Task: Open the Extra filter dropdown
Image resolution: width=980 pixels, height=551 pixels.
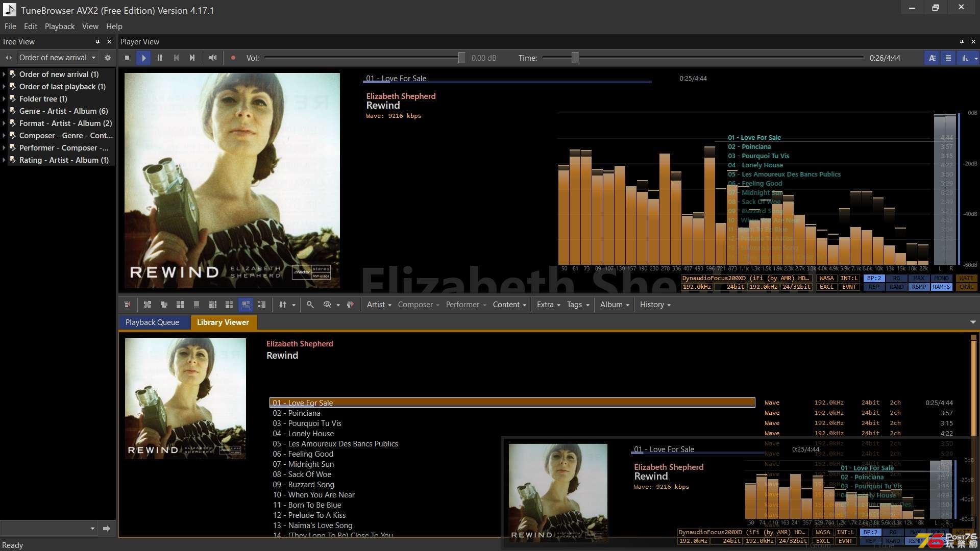Action: point(548,305)
